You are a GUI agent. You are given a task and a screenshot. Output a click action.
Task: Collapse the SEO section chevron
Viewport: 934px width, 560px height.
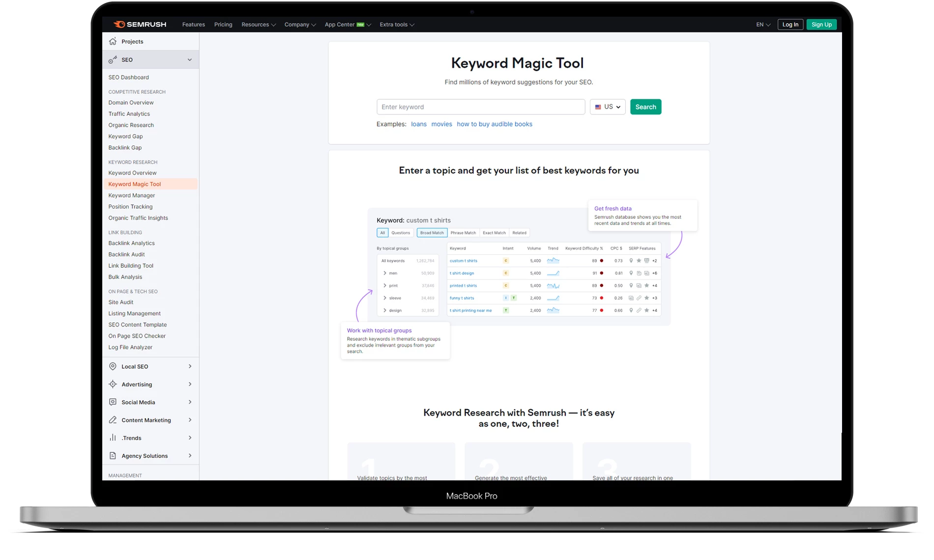tap(190, 60)
